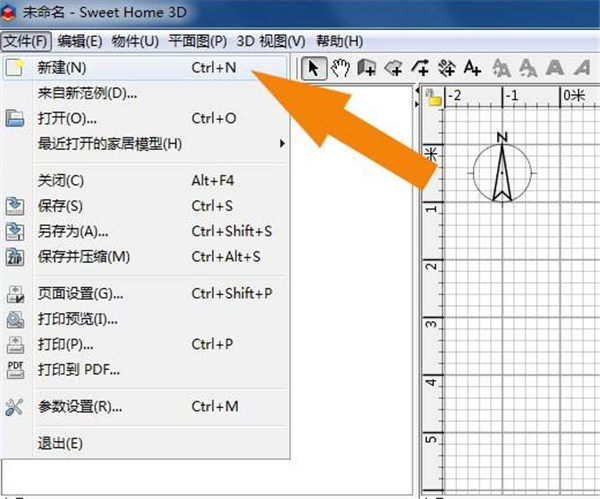
Task: Click the collapse arrows on panel splitter
Action: click(x=417, y=97)
